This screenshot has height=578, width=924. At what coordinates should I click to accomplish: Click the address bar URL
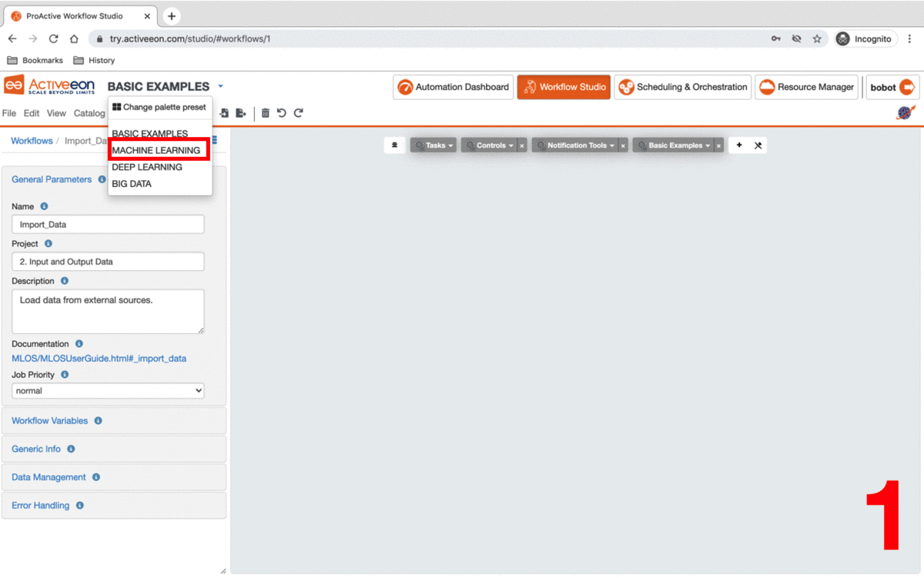click(x=190, y=38)
